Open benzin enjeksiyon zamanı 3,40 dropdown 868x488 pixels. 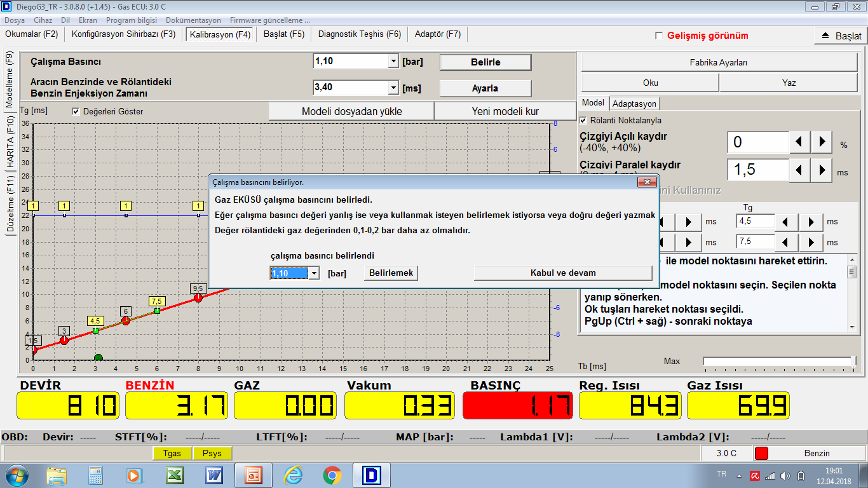tap(393, 88)
